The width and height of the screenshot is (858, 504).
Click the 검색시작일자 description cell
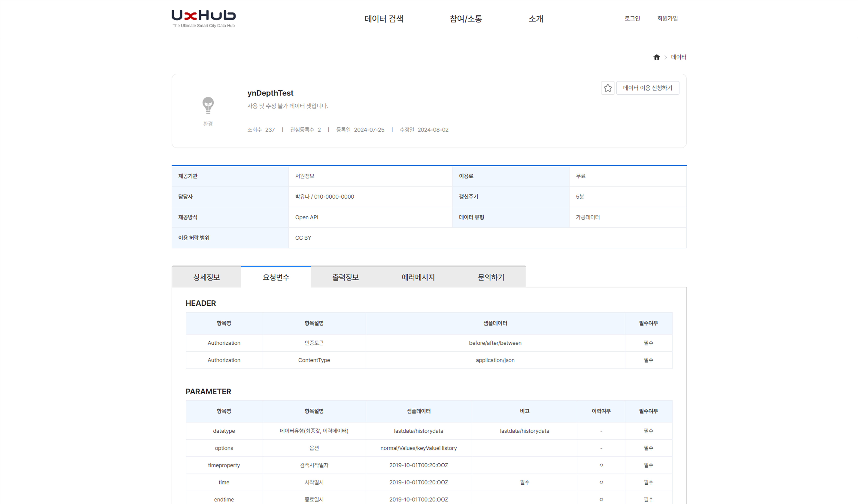coord(314,465)
